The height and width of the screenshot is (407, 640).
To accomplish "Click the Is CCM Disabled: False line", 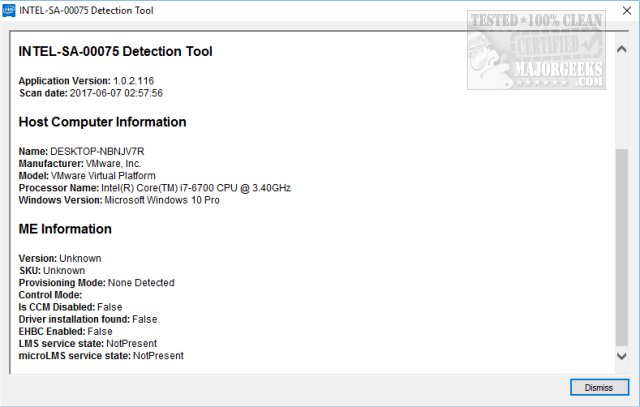I will (x=70, y=307).
